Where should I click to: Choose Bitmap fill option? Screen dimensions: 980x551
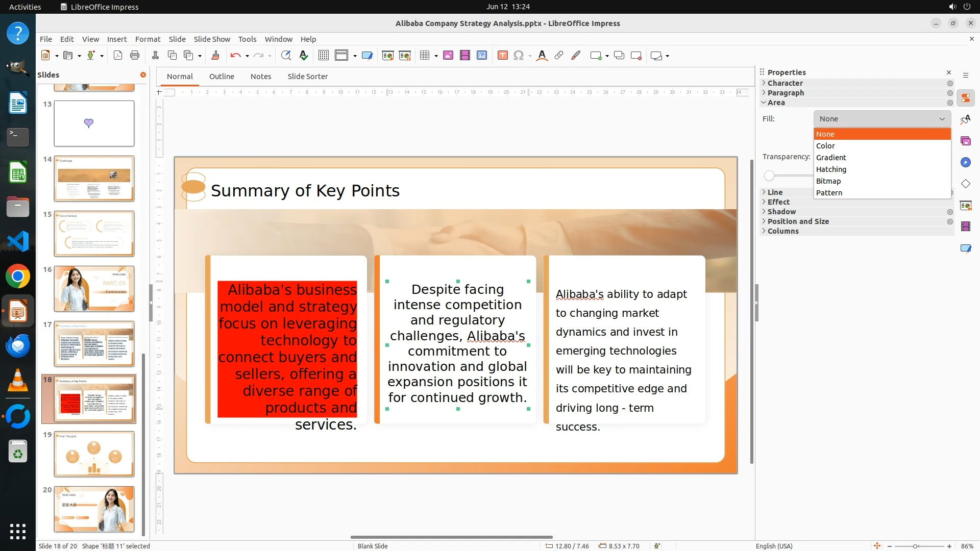828,181
